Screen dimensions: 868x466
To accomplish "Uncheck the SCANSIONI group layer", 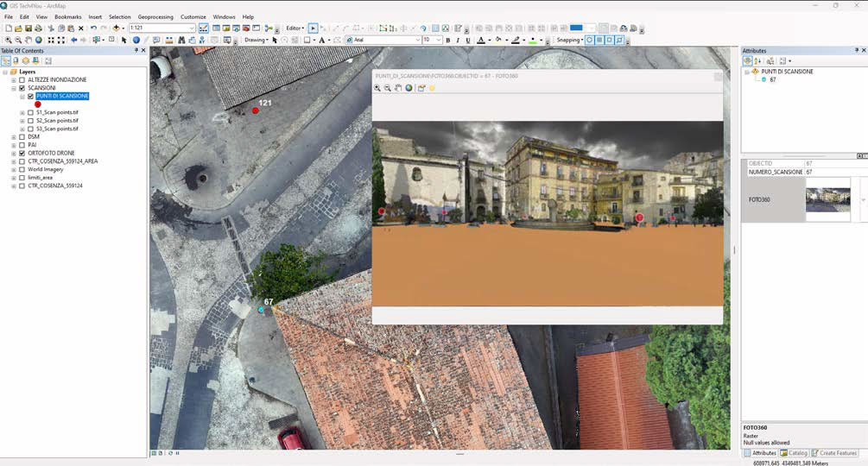I will [x=22, y=88].
